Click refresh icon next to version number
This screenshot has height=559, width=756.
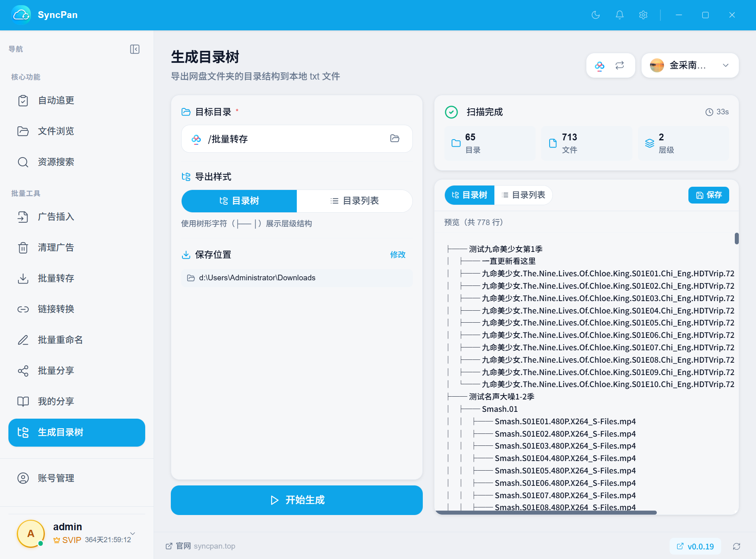pyautogui.click(x=736, y=546)
